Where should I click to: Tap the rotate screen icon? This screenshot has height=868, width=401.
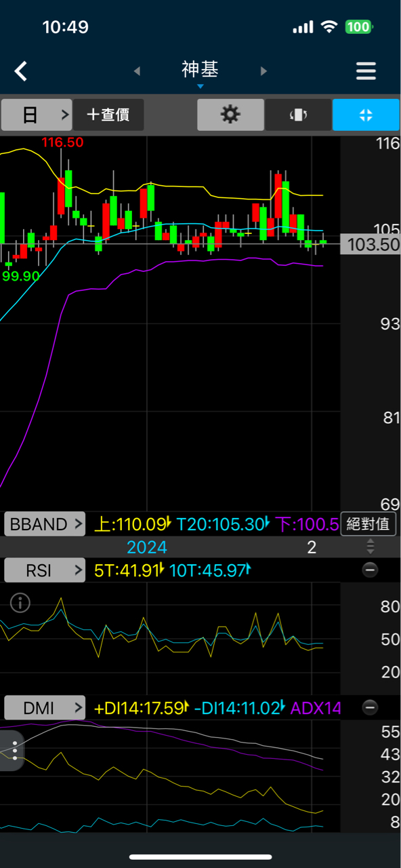298,115
